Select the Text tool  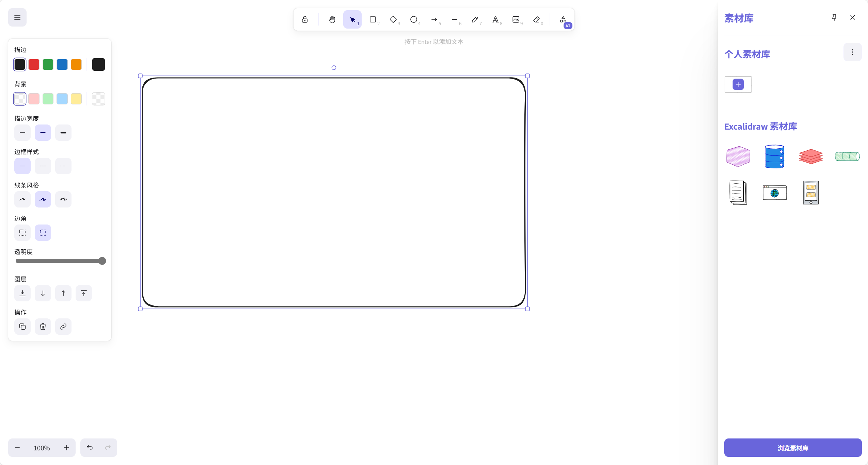click(x=495, y=19)
